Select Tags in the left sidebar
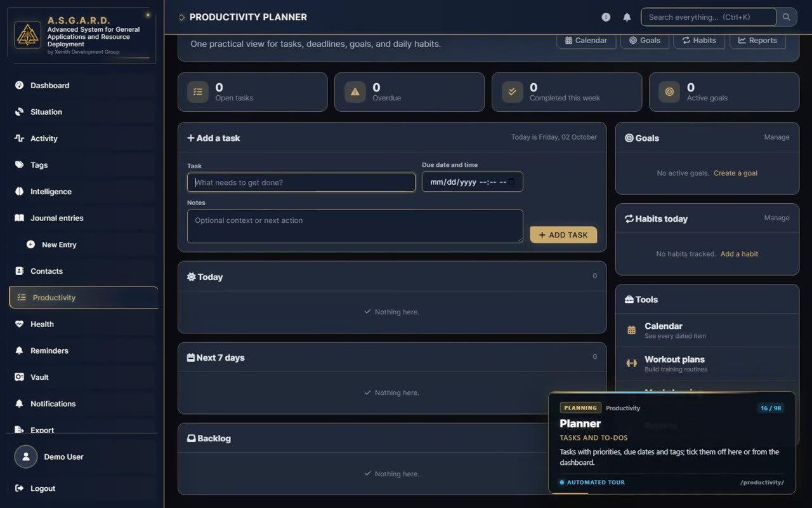 coord(83,165)
